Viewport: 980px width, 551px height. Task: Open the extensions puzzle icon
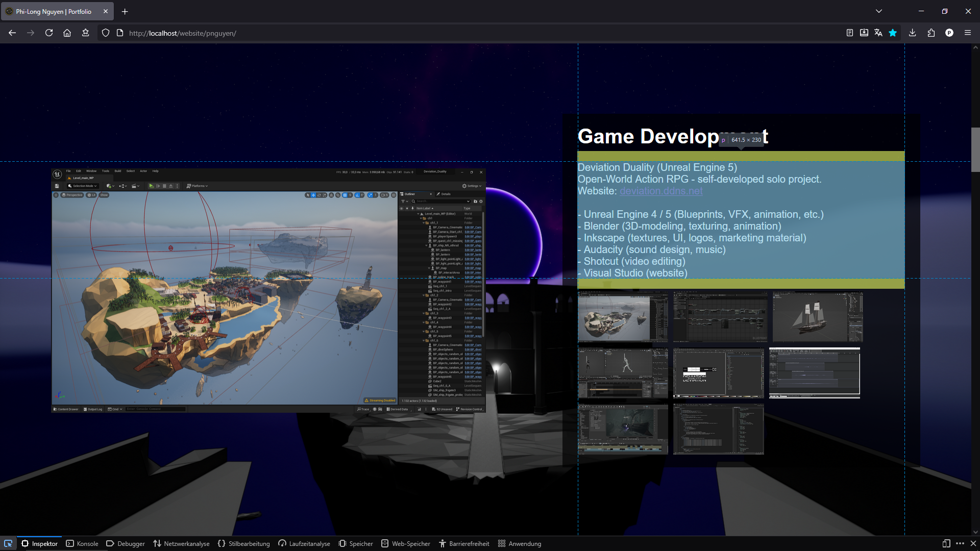click(x=931, y=33)
